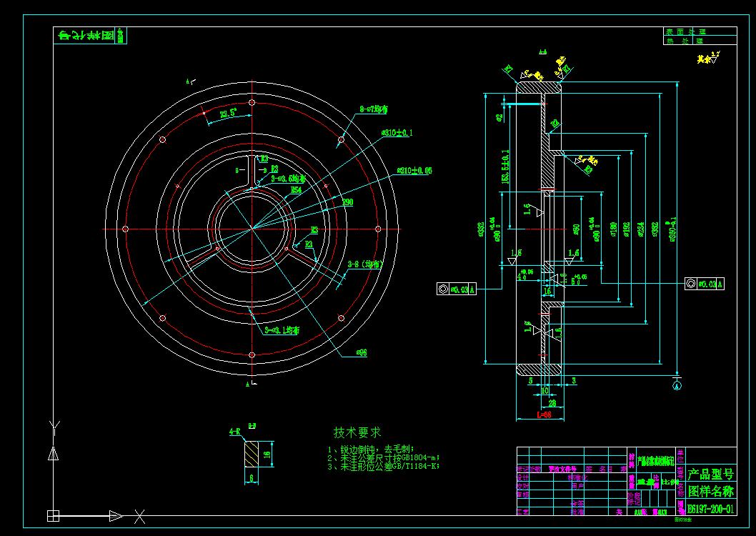Click the R90 radius label
The width and height of the screenshot is (756, 536).
point(347,202)
